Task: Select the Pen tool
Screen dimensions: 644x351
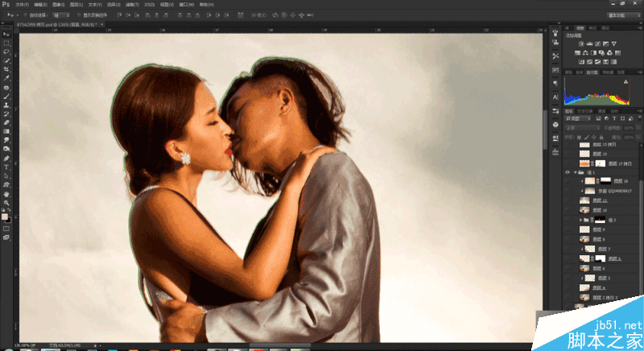Action: pos(6,159)
